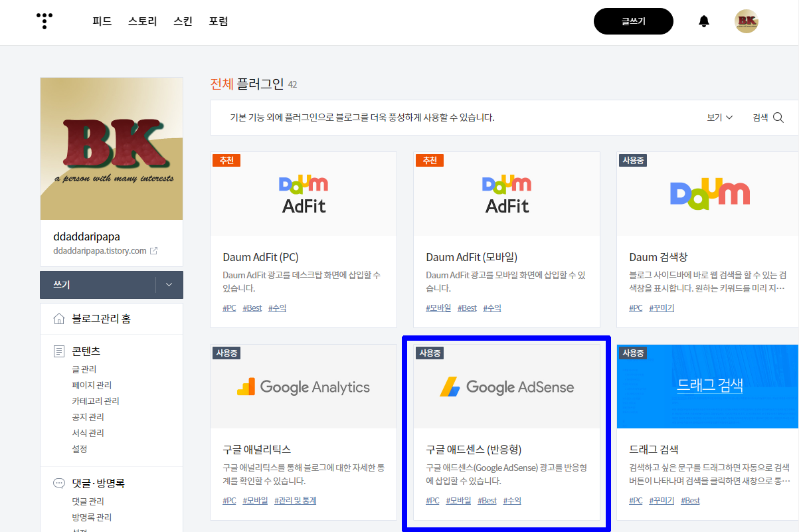Click the Daum AdFit (PC) logo

pos(304,194)
